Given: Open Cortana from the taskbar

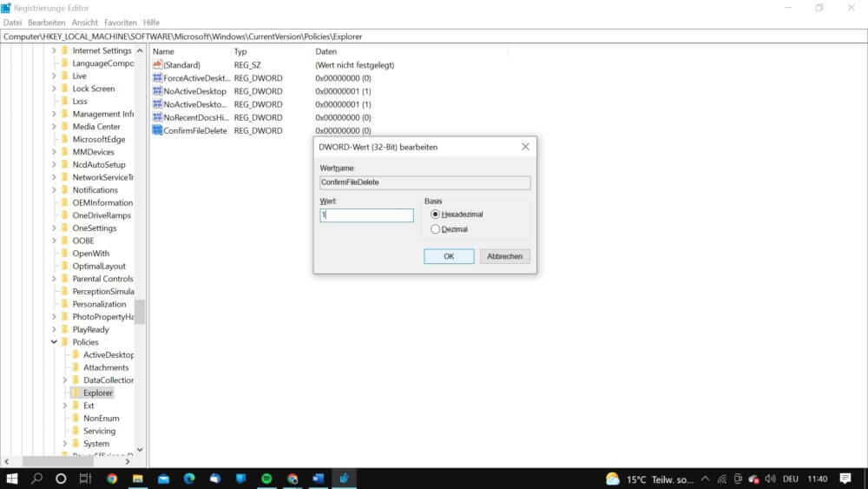Looking at the screenshot, I should point(61,479).
